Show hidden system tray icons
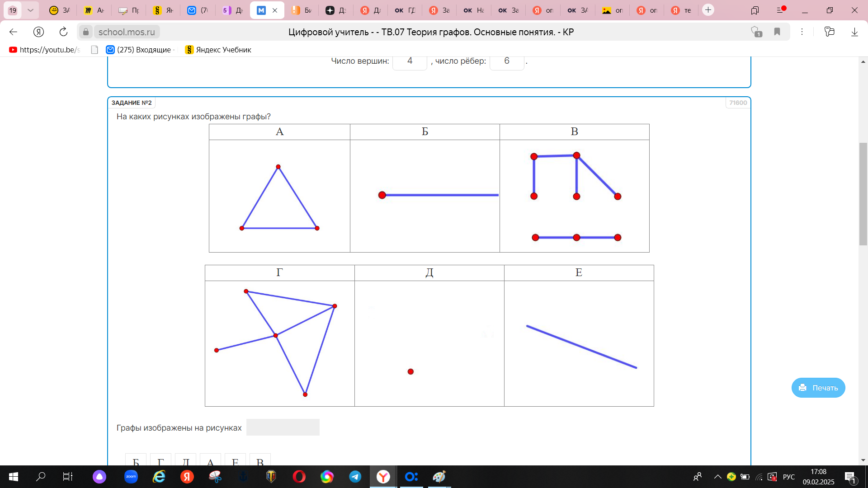868x488 pixels. coord(717,477)
